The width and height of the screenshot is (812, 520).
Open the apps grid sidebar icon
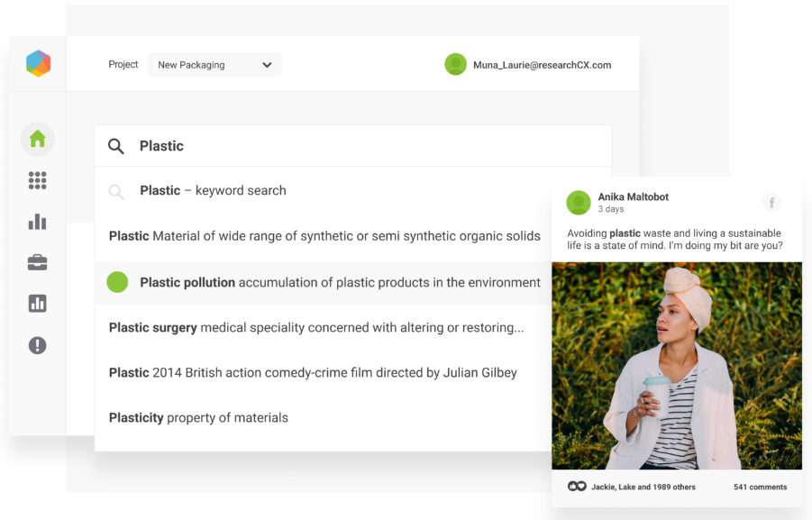pos(37,180)
